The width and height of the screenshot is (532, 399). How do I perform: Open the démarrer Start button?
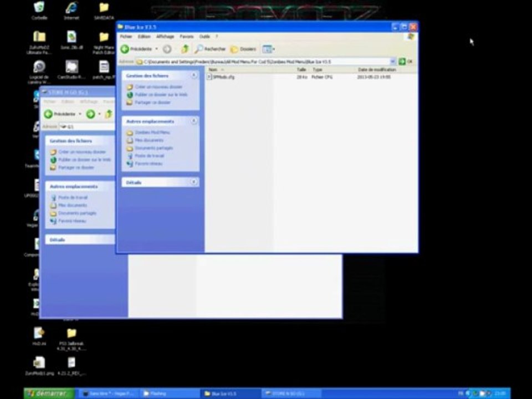(49, 393)
